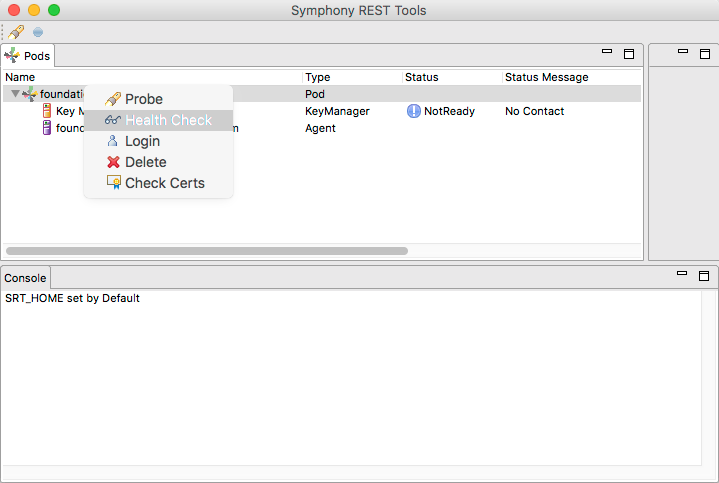The height and width of the screenshot is (483, 719).
Task: Click the Key Manager server icon
Action: click(47, 111)
